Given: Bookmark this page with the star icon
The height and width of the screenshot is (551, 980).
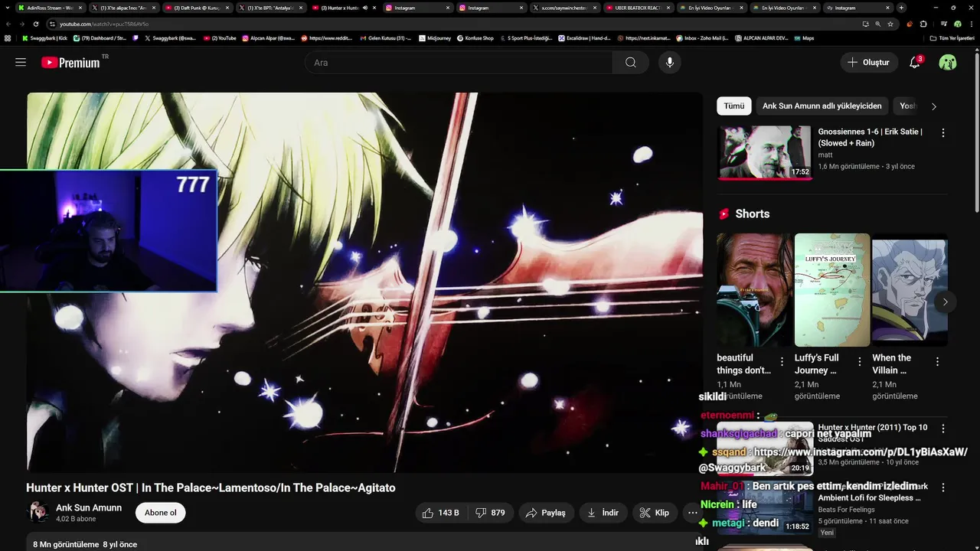Looking at the screenshot, I should point(890,24).
